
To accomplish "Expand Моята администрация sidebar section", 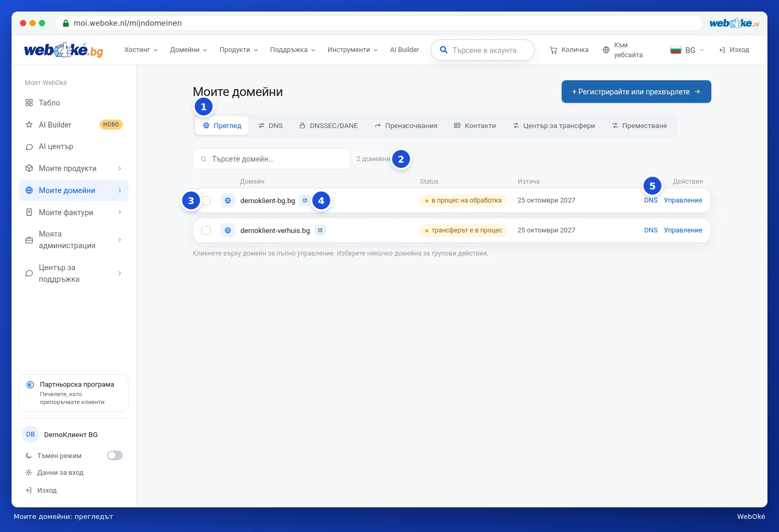I will click(73, 240).
